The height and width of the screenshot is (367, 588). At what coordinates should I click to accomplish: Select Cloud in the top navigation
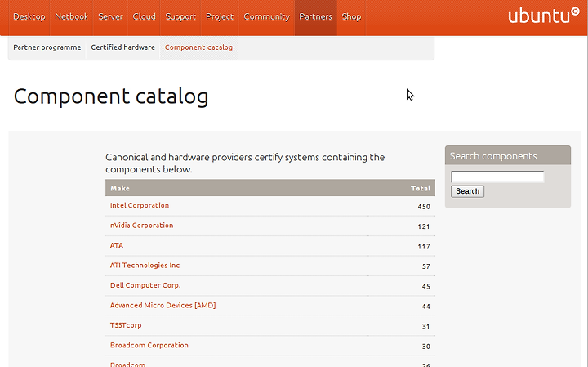coord(144,16)
